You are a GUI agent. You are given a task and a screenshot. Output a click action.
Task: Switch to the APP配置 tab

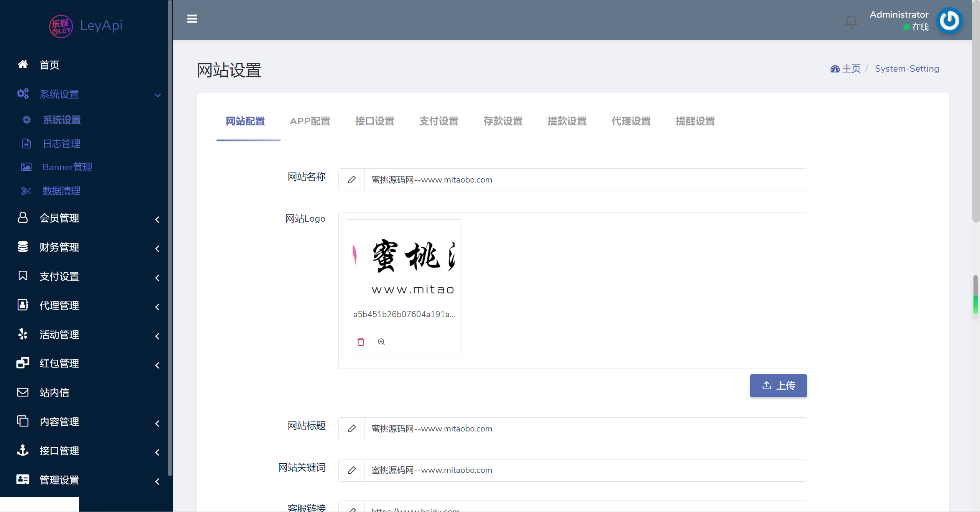[x=310, y=121]
